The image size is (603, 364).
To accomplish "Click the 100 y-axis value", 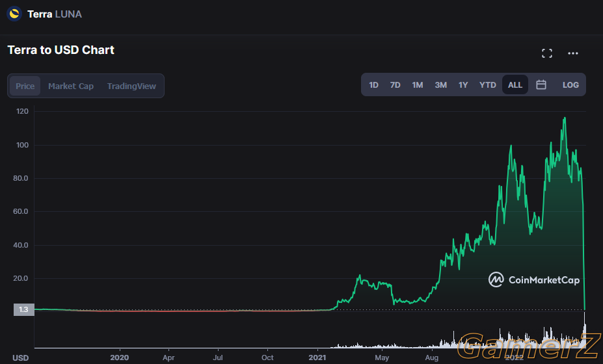I will (22, 145).
